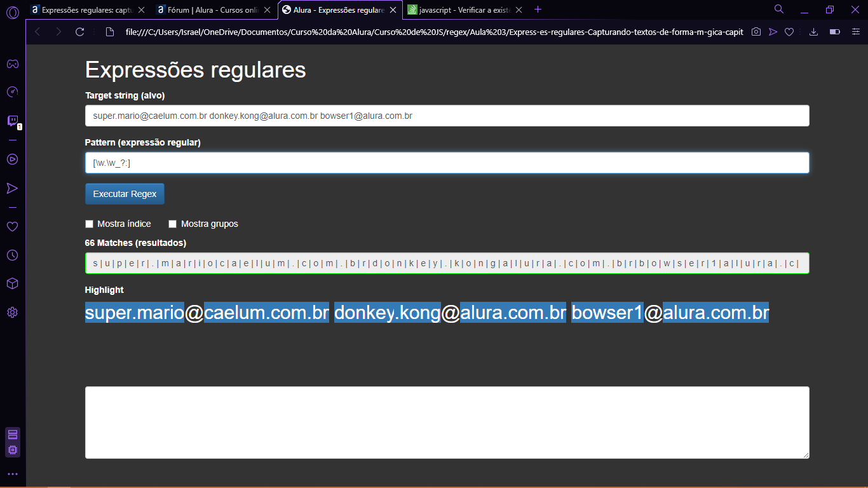868x488 pixels.
Task: Click the file URL address bar
Action: [434, 32]
